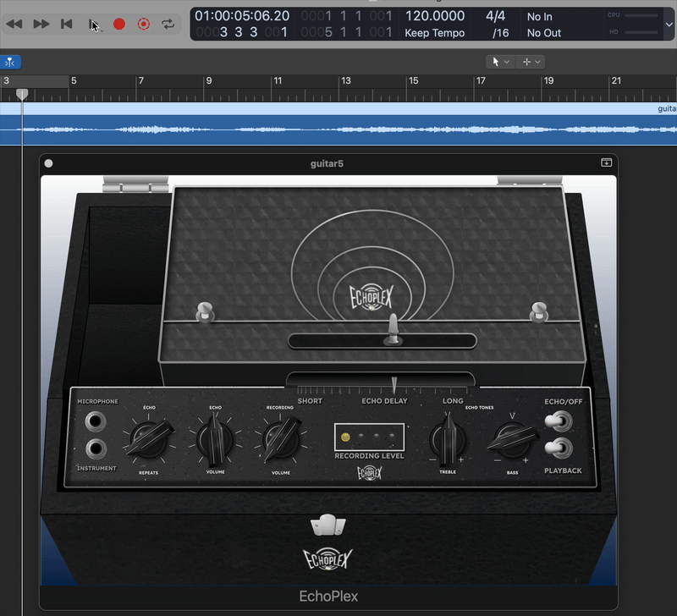
Task: Click the SMPTE time 01:00:05:06.20 display
Action: point(242,16)
